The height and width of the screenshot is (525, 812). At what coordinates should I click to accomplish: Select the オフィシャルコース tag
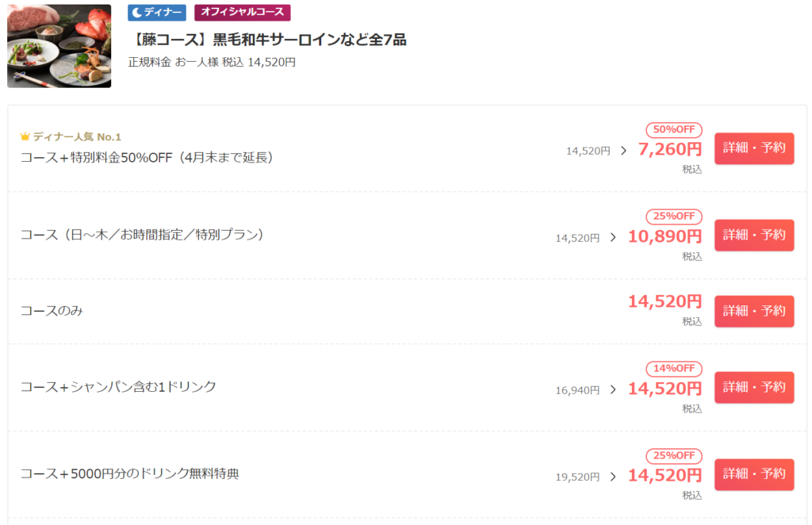(243, 12)
